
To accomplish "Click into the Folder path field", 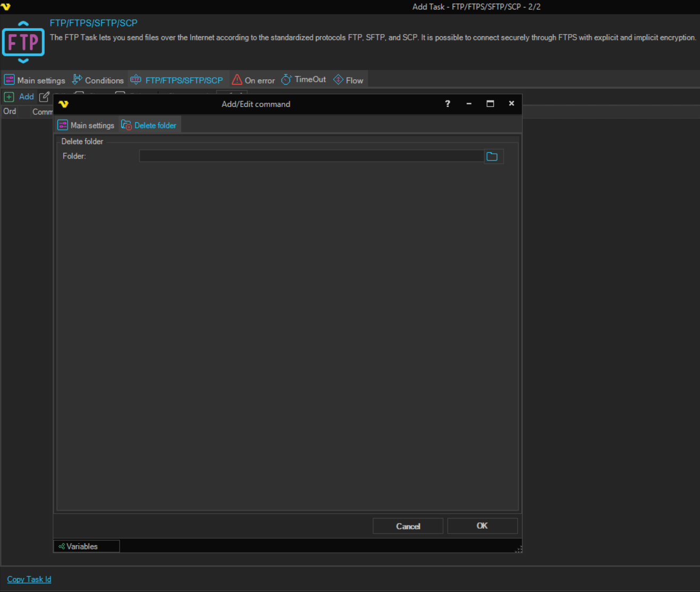I will click(x=311, y=156).
